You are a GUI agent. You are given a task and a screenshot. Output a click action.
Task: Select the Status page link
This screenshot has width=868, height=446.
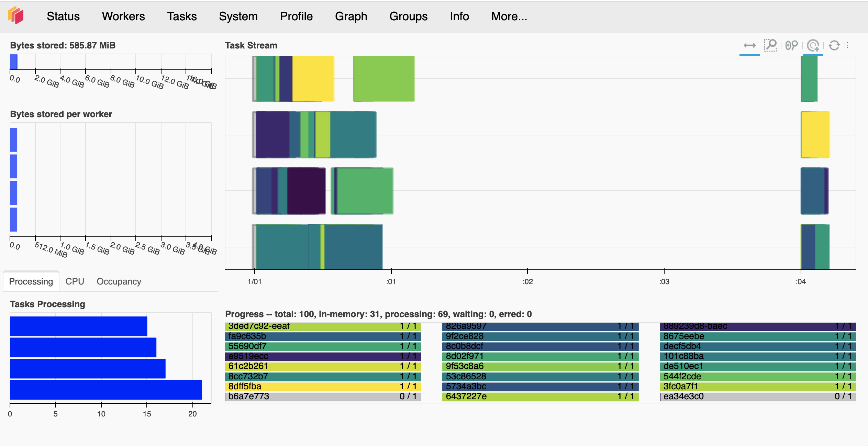tap(63, 16)
